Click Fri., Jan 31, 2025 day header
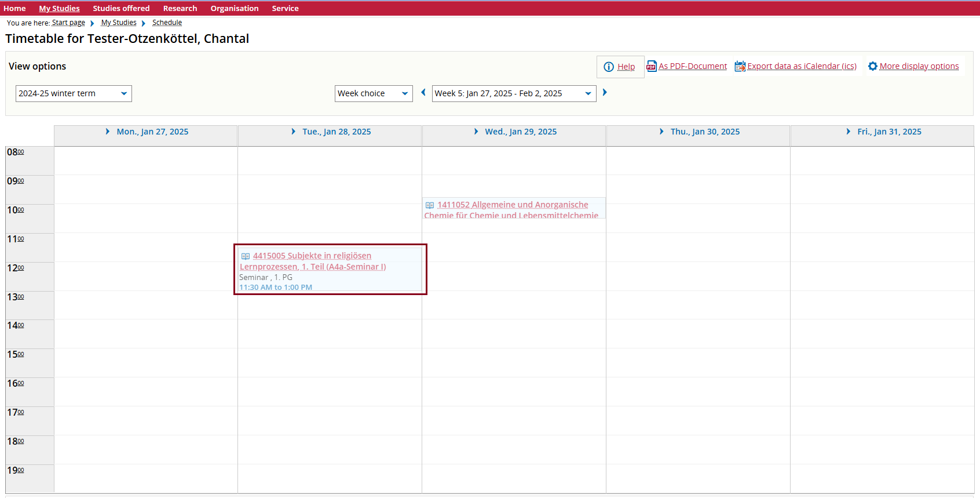 click(x=889, y=132)
